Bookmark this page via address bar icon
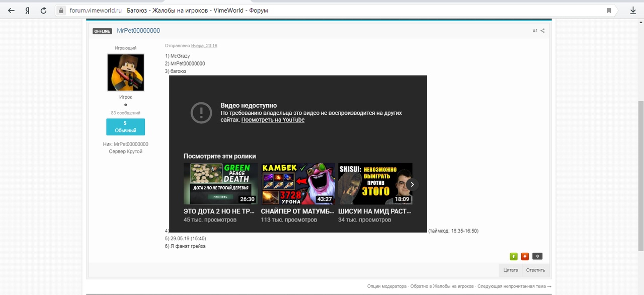Screen dimensions: 644x295 (x=609, y=11)
